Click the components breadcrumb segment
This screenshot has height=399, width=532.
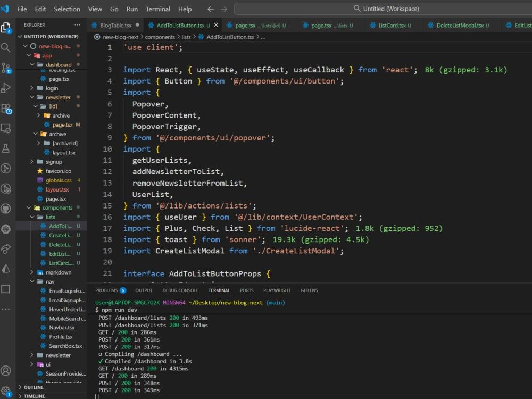(160, 37)
